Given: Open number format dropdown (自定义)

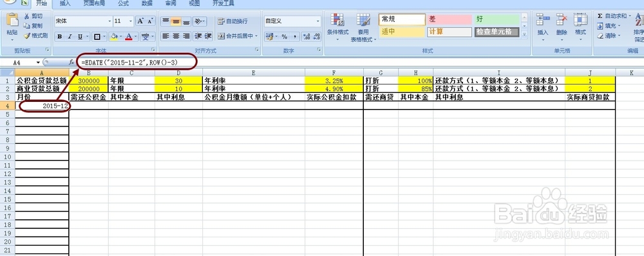Looking at the screenshot, I should 318,21.
